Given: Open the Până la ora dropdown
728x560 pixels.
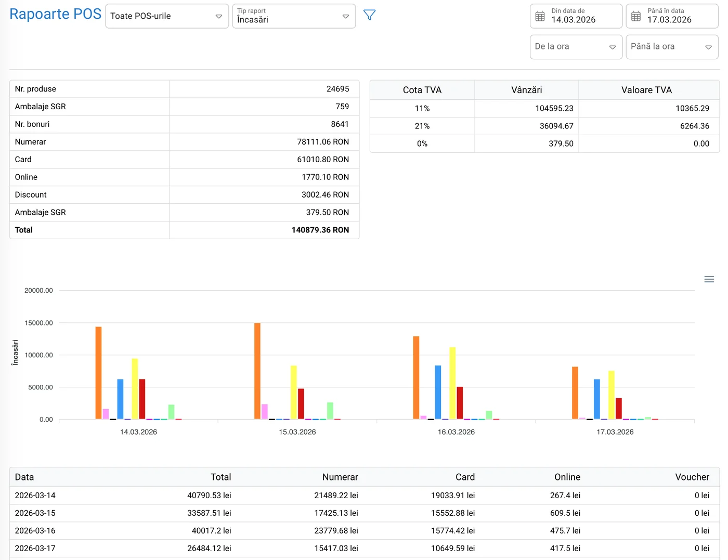Looking at the screenshot, I should (671, 47).
